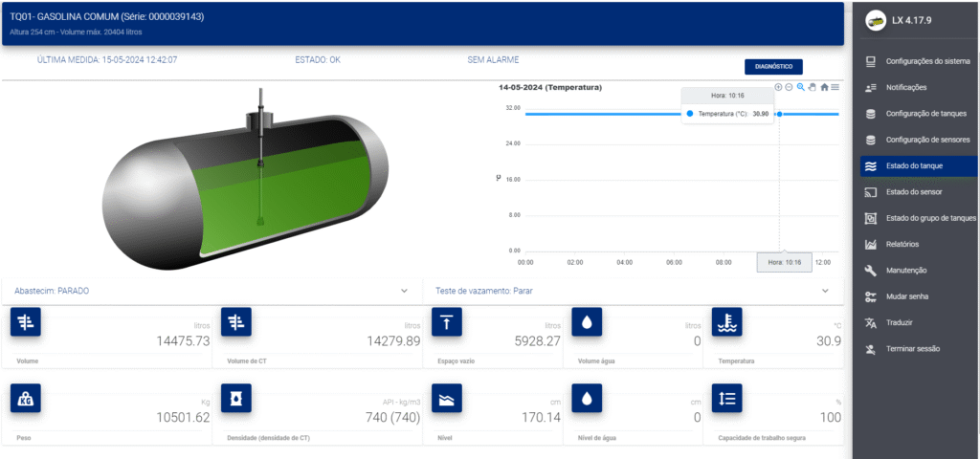Click the temperature data point on chart
The width and height of the screenshot is (980, 459).
click(779, 114)
